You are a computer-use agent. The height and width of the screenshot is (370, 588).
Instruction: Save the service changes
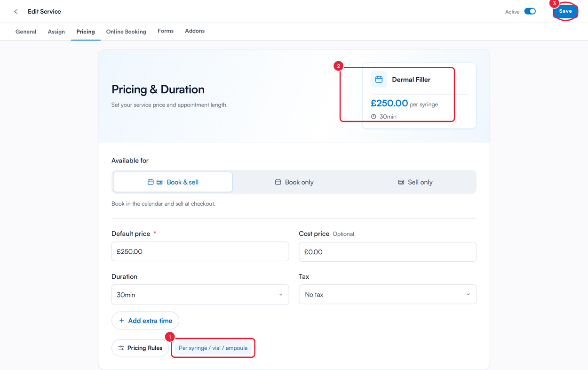pyautogui.click(x=565, y=11)
